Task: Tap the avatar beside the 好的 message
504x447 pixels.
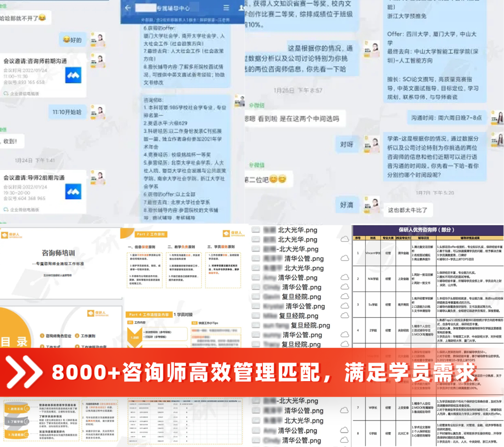Action: click(98, 40)
